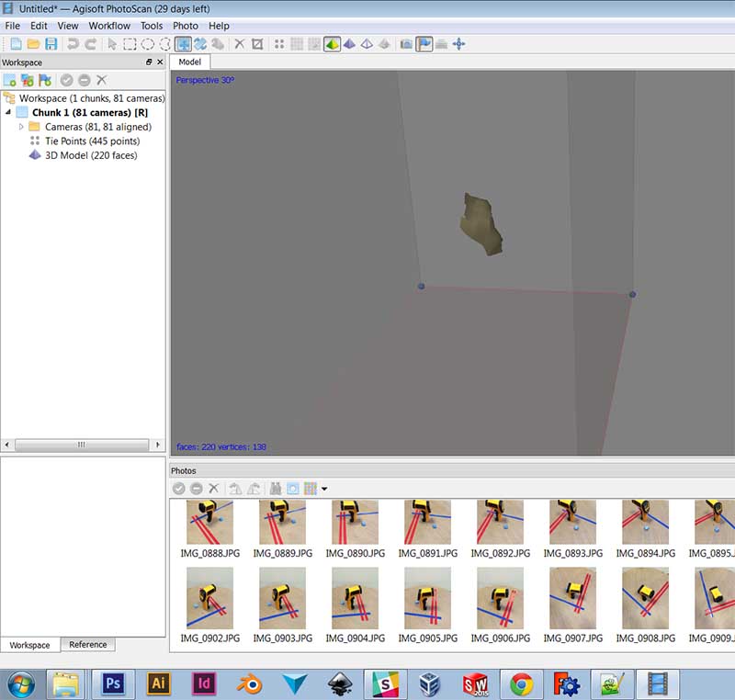This screenshot has height=700, width=735.
Task: Click Add Photos icon in Workspace toolbar
Action: pyautogui.click(x=28, y=80)
